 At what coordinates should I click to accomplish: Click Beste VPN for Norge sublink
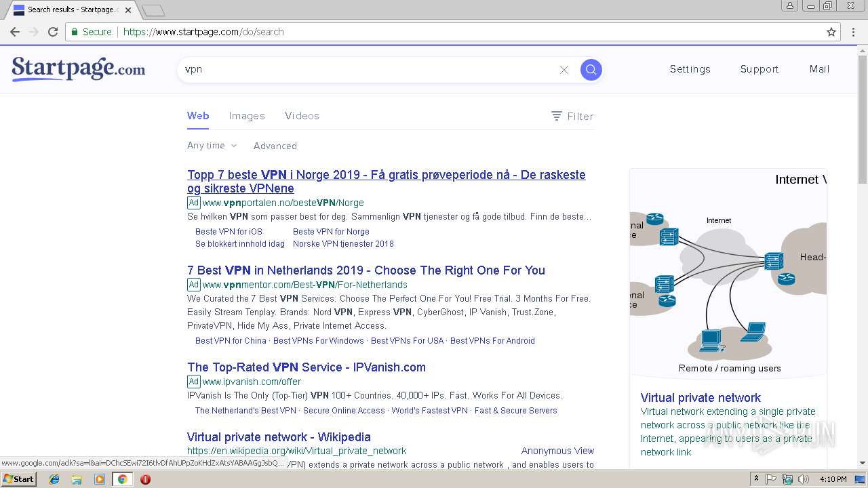coord(331,232)
